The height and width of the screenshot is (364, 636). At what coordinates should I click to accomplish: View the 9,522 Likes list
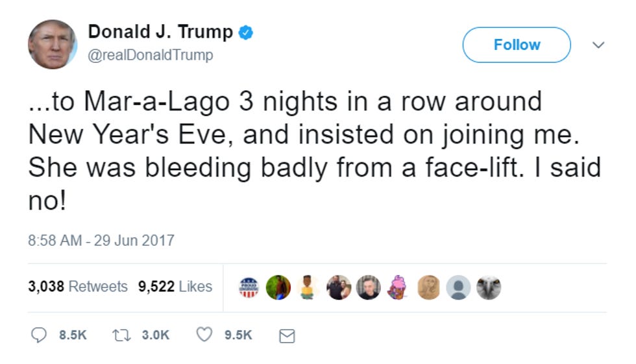click(x=175, y=286)
